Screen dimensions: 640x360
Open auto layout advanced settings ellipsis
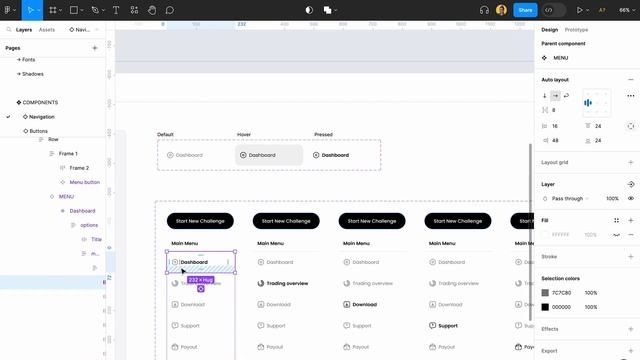631,96
